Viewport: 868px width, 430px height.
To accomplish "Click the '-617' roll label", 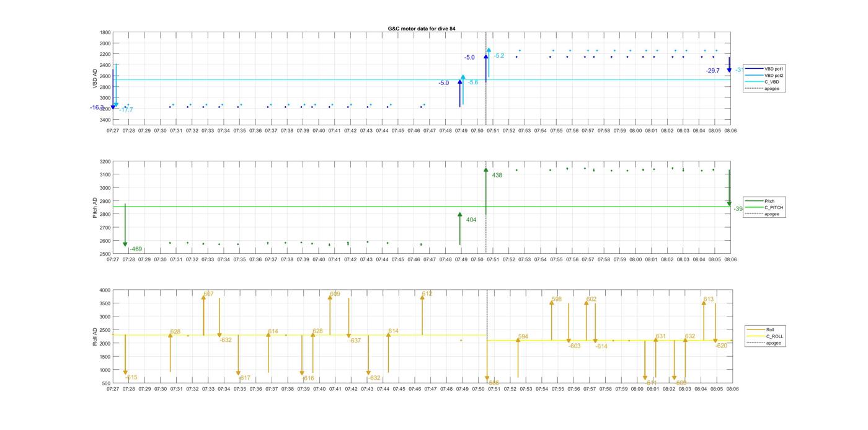I will coord(244,378).
